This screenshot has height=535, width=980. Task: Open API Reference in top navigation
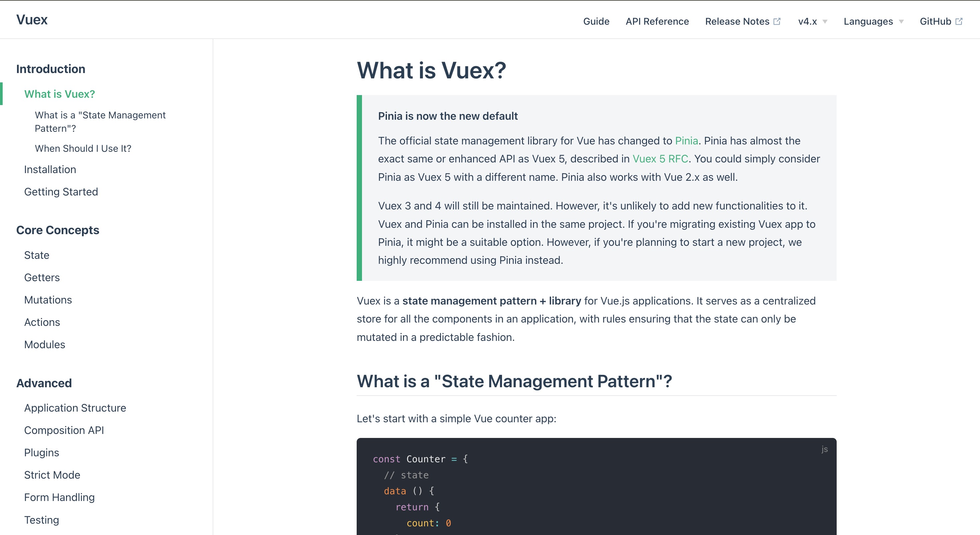tap(657, 21)
